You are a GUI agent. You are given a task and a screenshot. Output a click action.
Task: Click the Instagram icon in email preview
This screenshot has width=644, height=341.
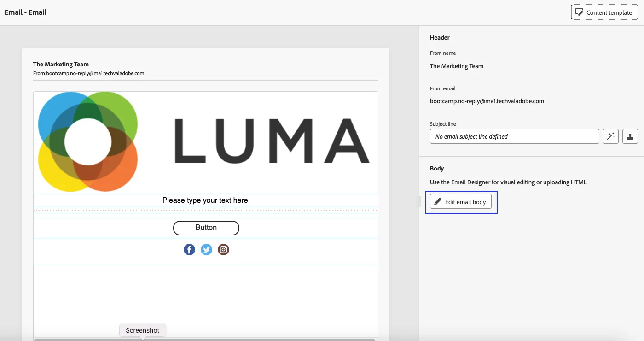[223, 250]
